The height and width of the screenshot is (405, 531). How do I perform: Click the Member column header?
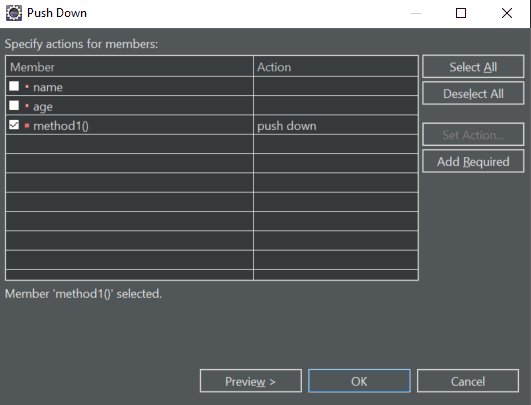[x=129, y=67]
